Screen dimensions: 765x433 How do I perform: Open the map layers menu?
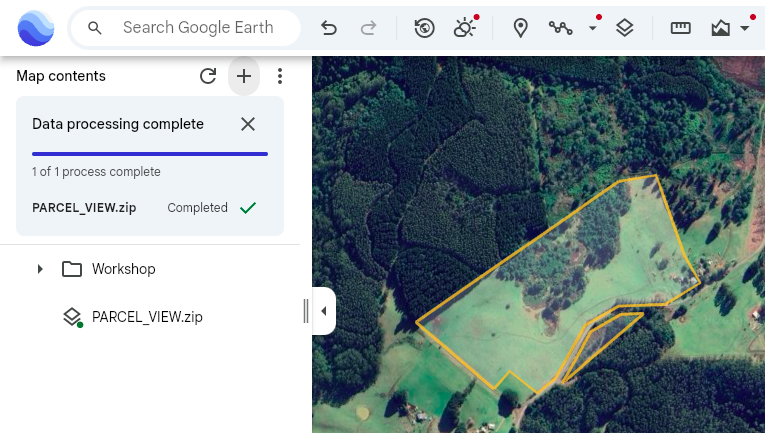624,28
